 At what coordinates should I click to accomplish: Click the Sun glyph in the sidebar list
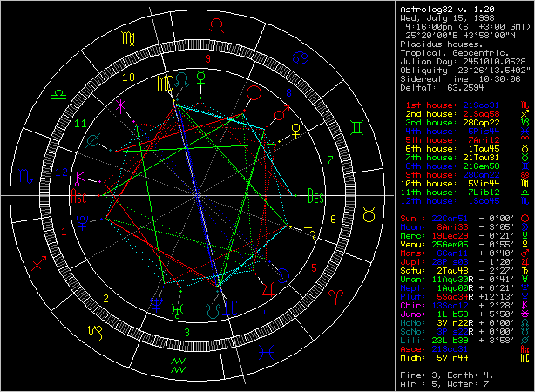tap(525, 219)
